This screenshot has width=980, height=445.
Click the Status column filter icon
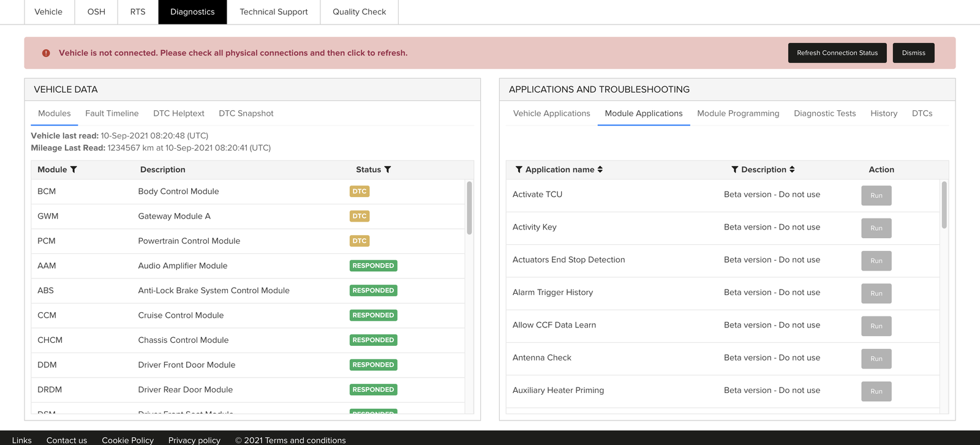click(x=388, y=170)
